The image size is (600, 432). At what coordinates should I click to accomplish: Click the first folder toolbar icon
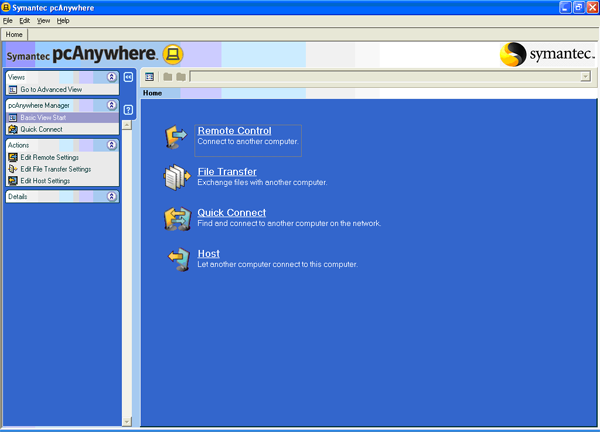point(168,77)
